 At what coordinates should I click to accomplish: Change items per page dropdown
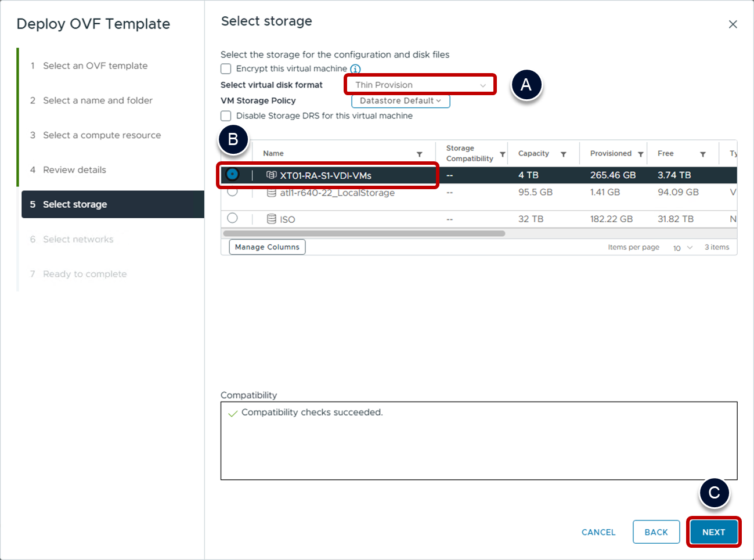coord(683,248)
